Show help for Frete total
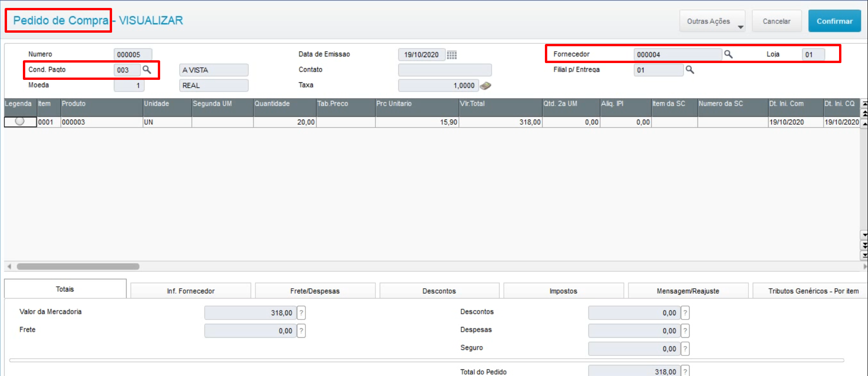Image resolution: width=868 pixels, height=376 pixels. [x=302, y=331]
